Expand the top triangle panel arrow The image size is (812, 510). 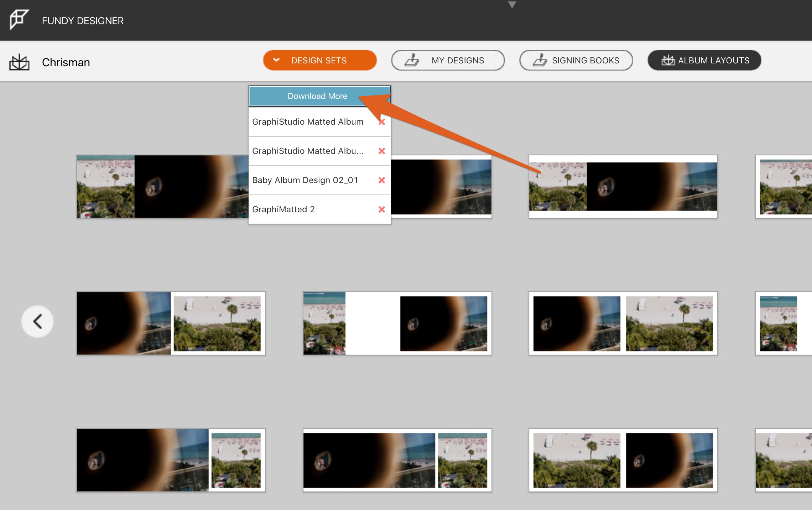click(512, 5)
